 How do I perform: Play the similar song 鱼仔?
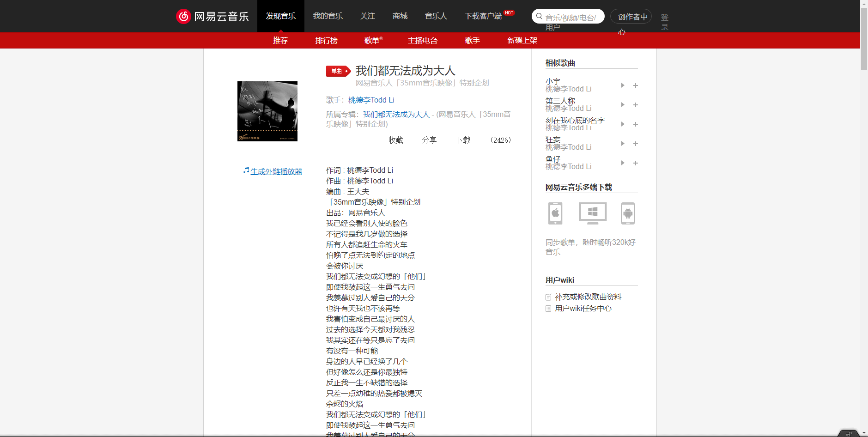622,163
